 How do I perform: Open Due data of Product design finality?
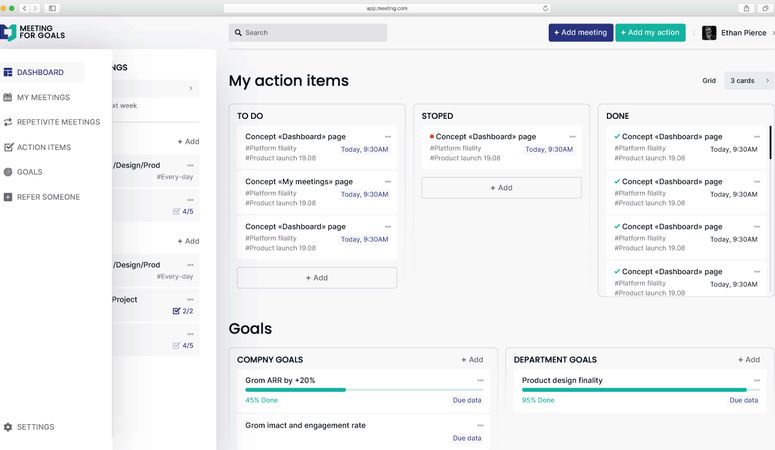point(743,401)
